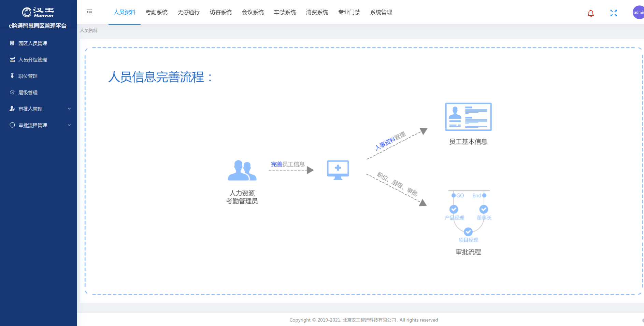Click the 员工基本信息 card image
This screenshot has width=644, height=326.
coord(468,117)
